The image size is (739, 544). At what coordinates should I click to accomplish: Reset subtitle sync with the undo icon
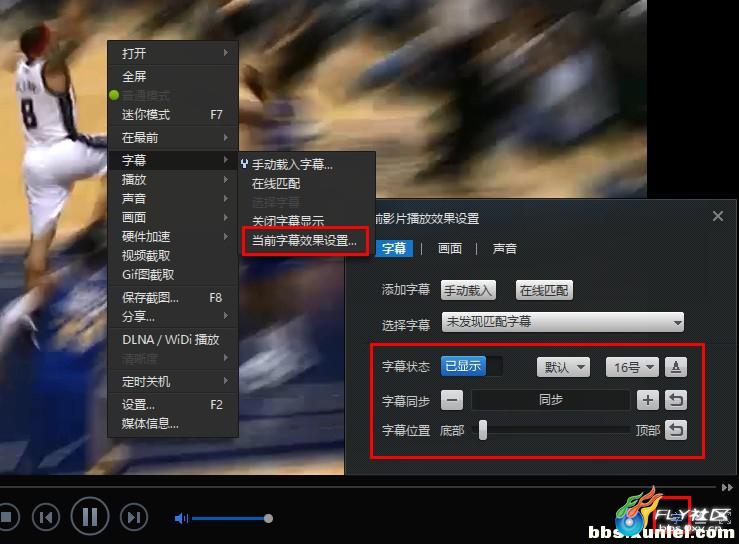click(676, 401)
